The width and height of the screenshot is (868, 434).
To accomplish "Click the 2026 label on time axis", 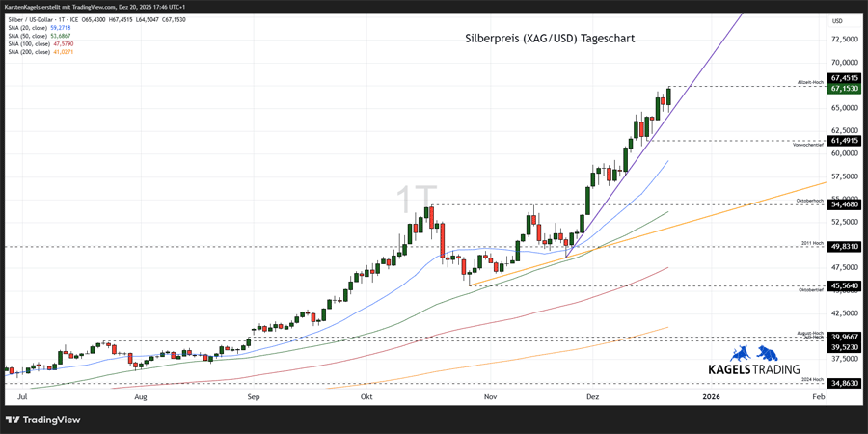I will pyautogui.click(x=711, y=396).
